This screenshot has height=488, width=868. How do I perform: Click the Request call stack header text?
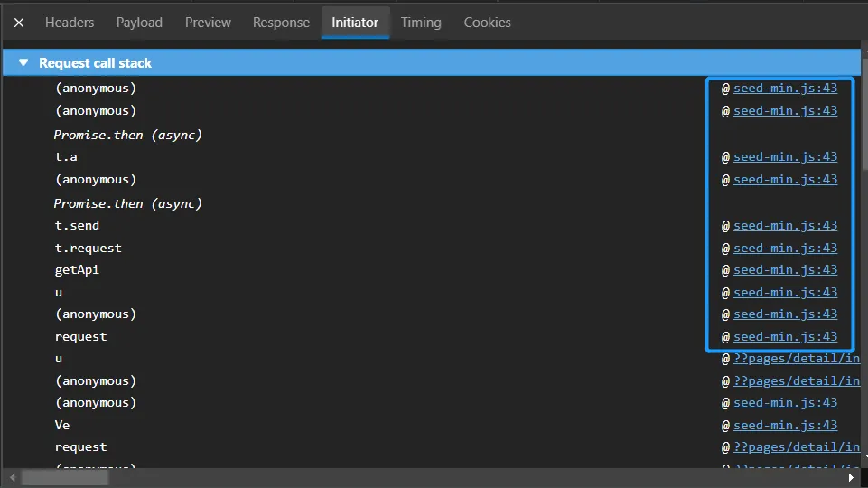(95, 63)
